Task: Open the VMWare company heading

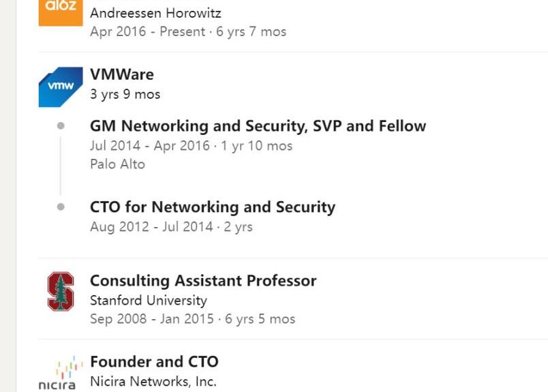Action: [121, 74]
